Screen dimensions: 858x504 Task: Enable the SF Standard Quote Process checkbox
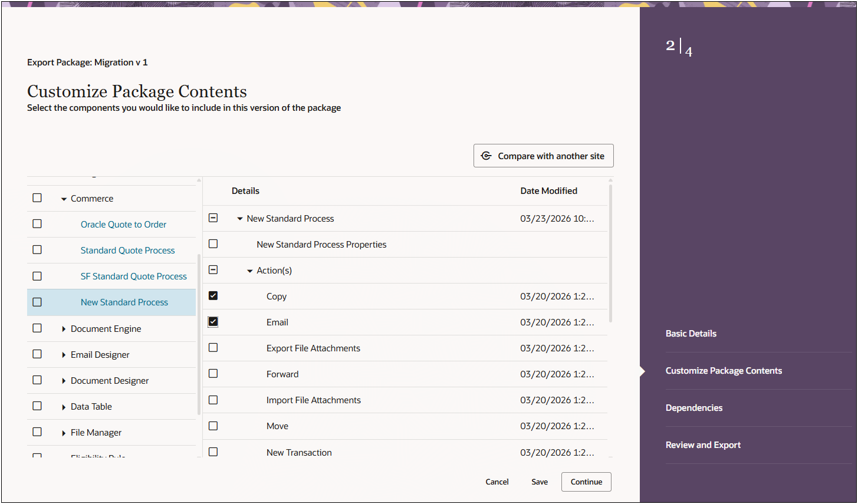[x=37, y=276]
